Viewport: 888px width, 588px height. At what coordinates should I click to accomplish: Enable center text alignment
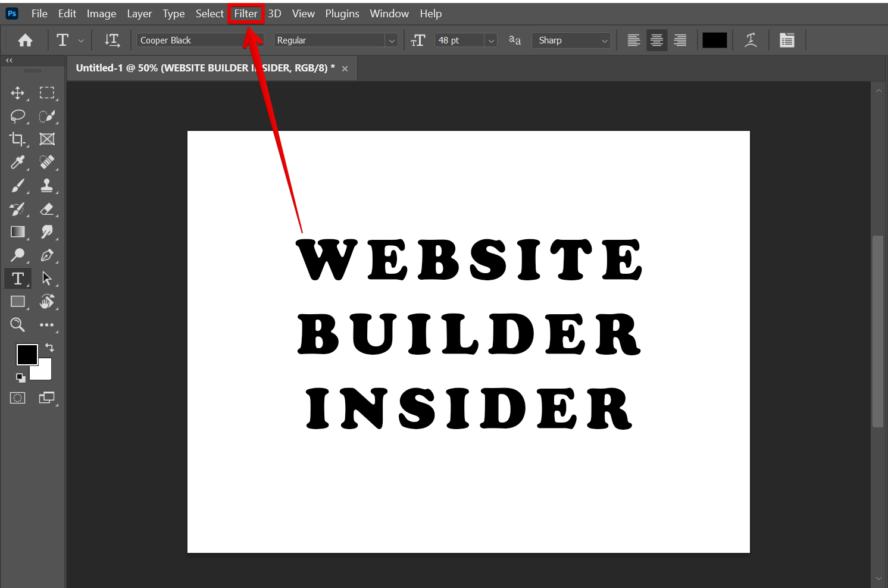point(656,40)
